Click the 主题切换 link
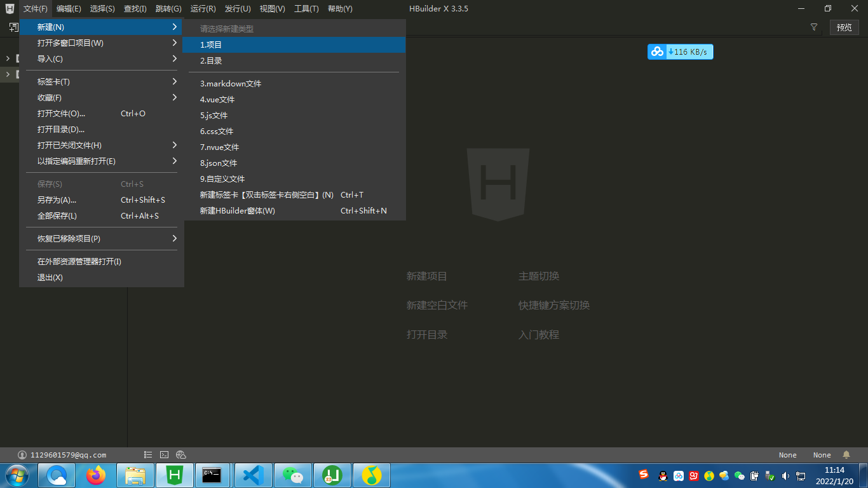 pos(539,276)
